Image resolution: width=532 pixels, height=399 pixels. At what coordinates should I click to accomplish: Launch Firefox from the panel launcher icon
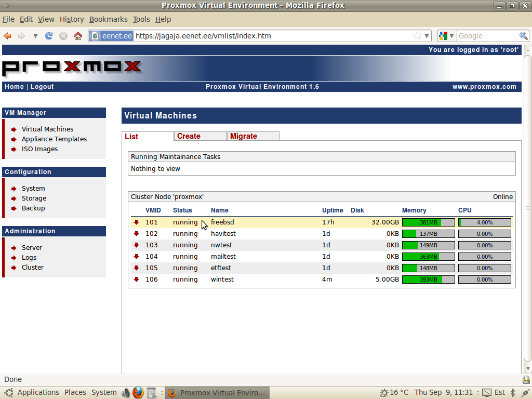pyautogui.click(x=138, y=393)
